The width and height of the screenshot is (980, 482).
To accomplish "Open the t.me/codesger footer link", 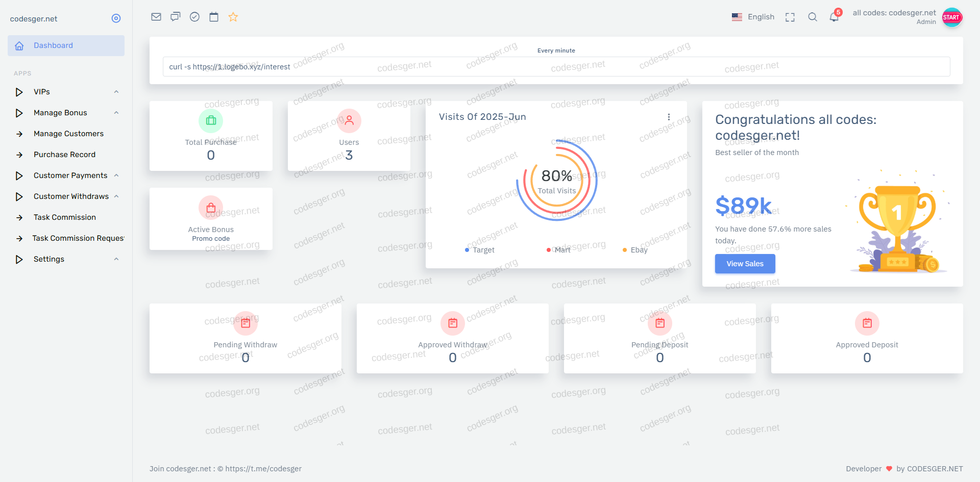I will pos(263,469).
